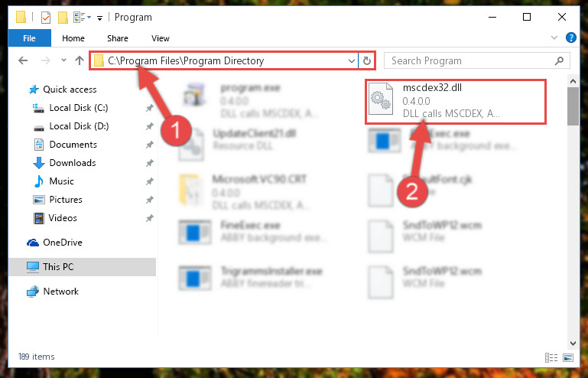Click the Back navigation arrow
Image resolution: width=588 pixels, height=378 pixels.
23,60
